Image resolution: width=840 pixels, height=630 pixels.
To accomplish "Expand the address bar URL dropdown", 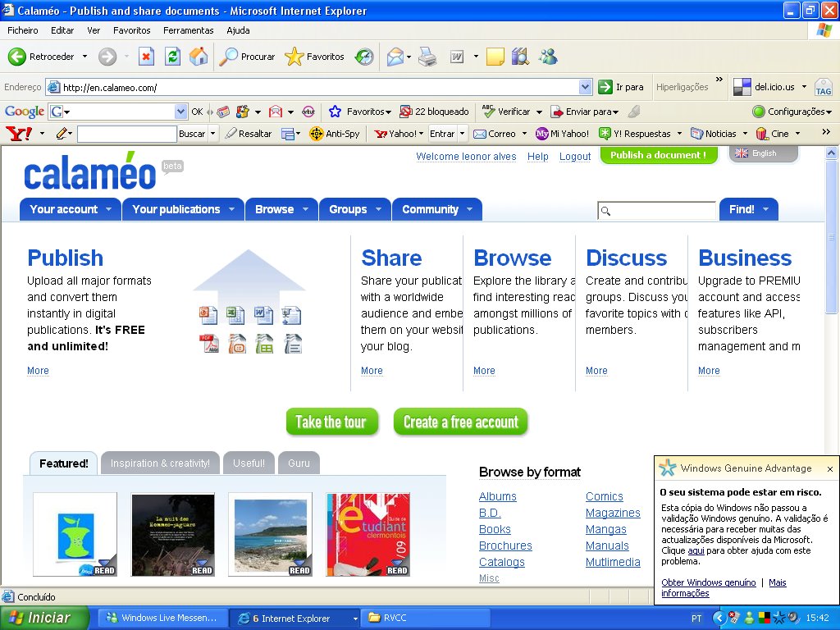I will 585,87.
